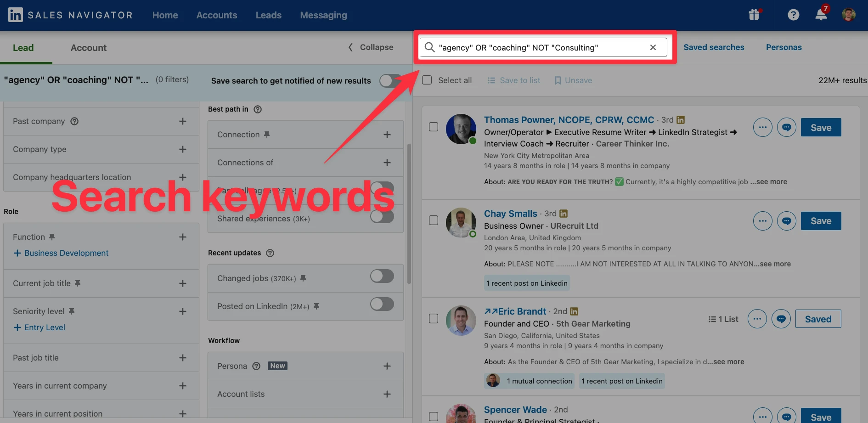Image resolution: width=868 pixels, height=423 pixels.
Task: Click the keyword search field
Action: coord(543,47)
